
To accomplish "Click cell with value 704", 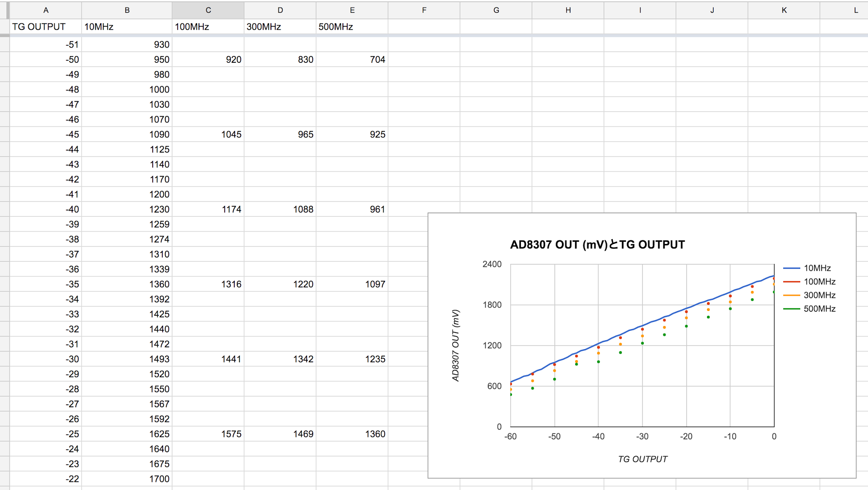I will (352, 59).
